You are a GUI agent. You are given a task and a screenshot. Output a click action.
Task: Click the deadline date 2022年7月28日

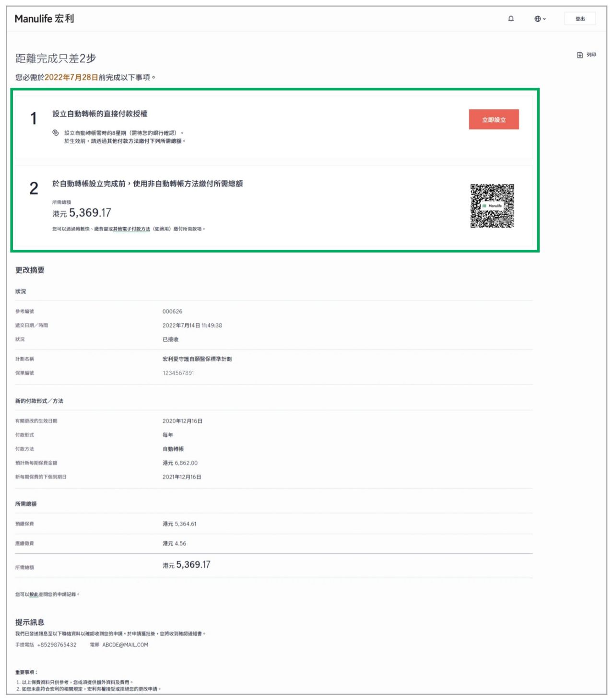(x=71, y=77)
